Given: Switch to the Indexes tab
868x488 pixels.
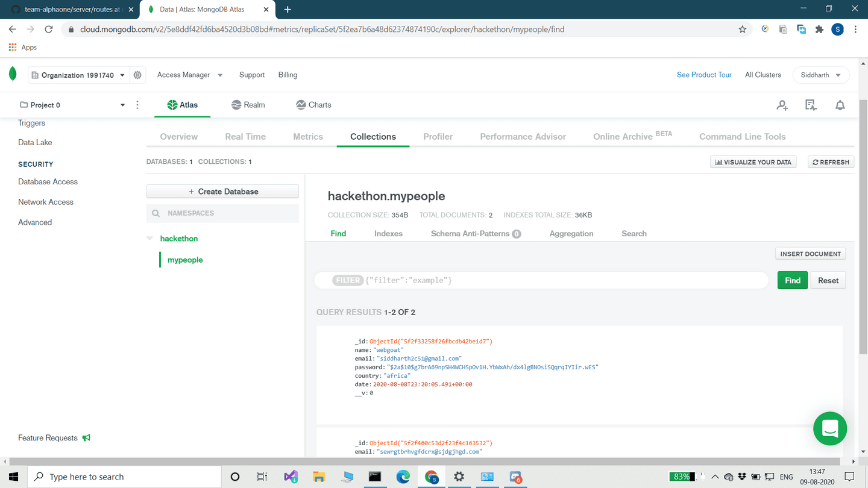Looking at the screenshot, I should pos(388,234).
